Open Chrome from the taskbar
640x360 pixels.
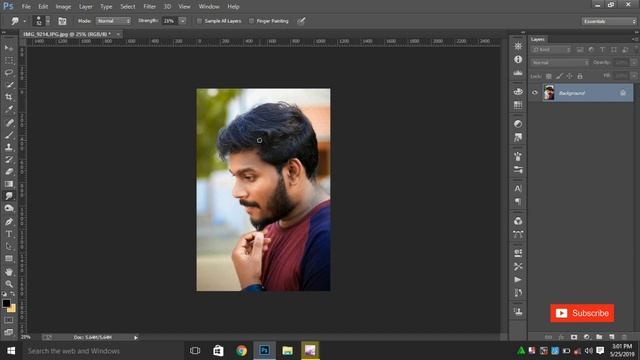click(x=241, y=351)
